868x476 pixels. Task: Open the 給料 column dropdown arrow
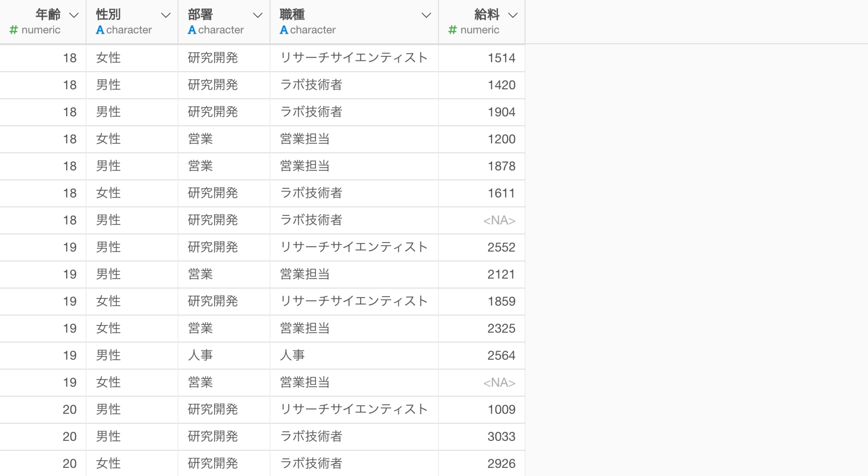tap(513, 15)
